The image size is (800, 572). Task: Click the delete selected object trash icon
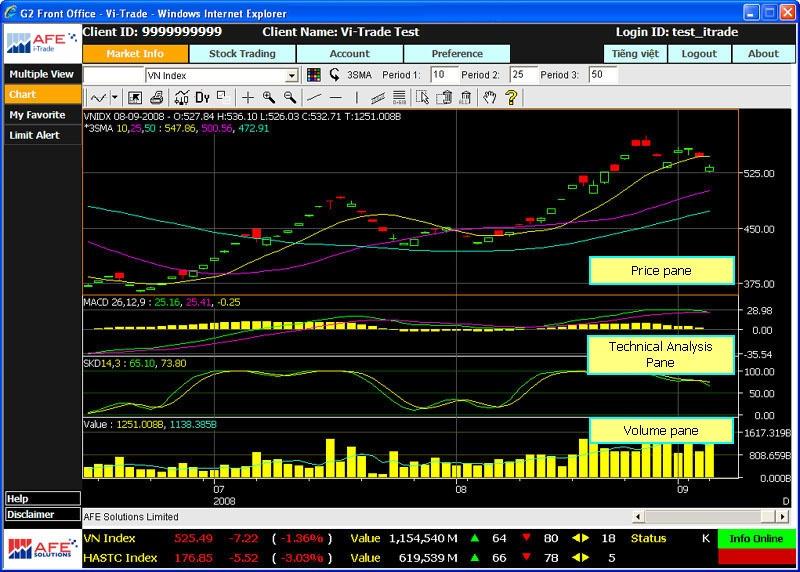pos(444,97)
